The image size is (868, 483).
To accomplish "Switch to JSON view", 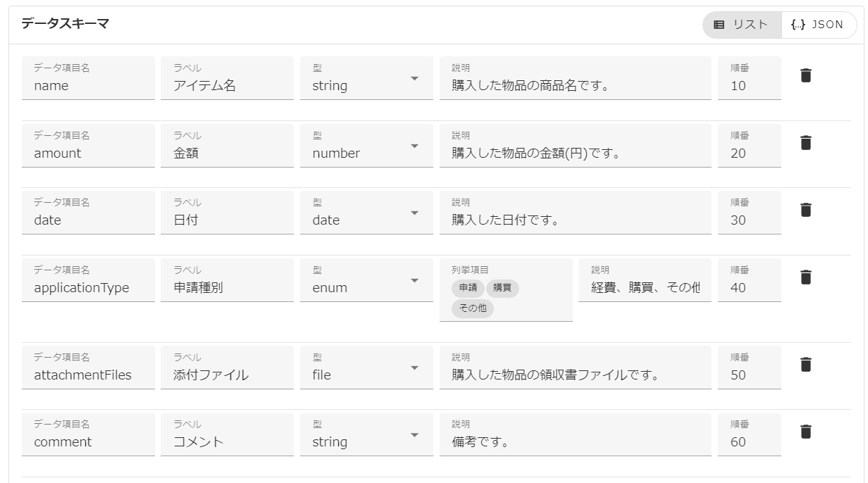I will (x=818, y=25).
